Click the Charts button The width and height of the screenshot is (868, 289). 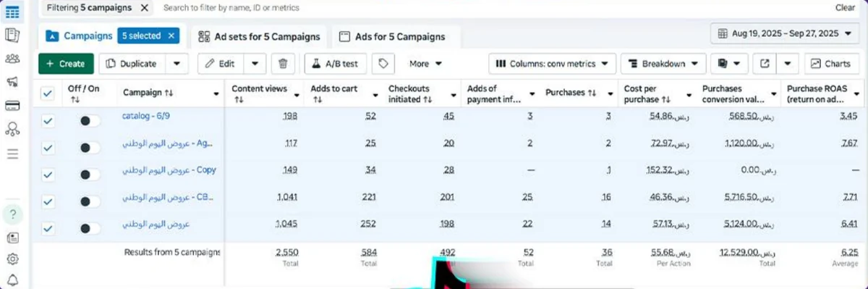coord(832,64)
